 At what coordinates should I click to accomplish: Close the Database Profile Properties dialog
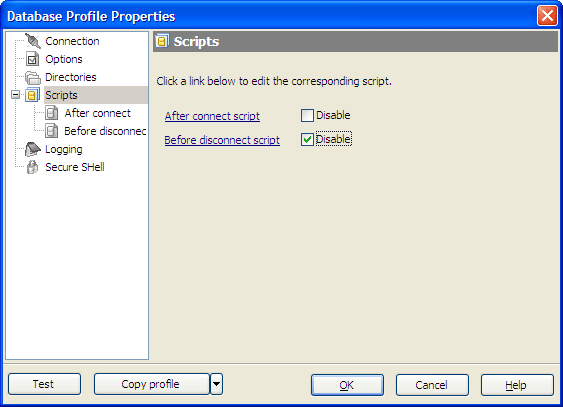click(547, 16)
